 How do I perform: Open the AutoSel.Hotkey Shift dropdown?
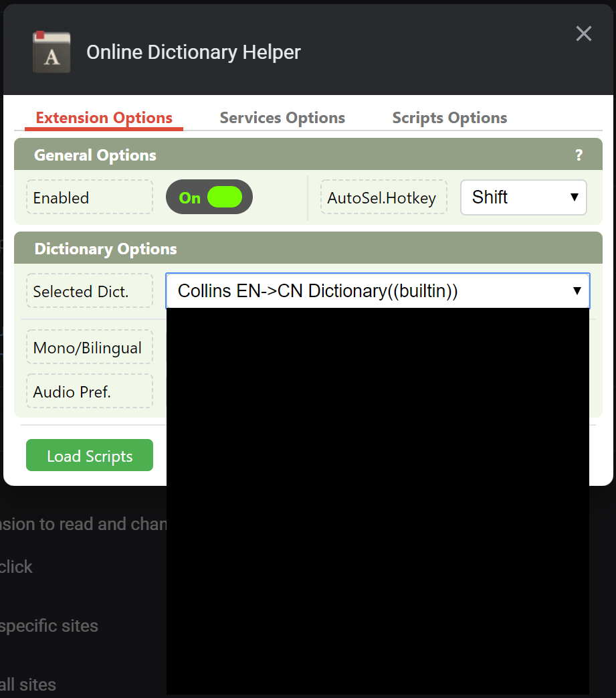[x=524, y=197]
